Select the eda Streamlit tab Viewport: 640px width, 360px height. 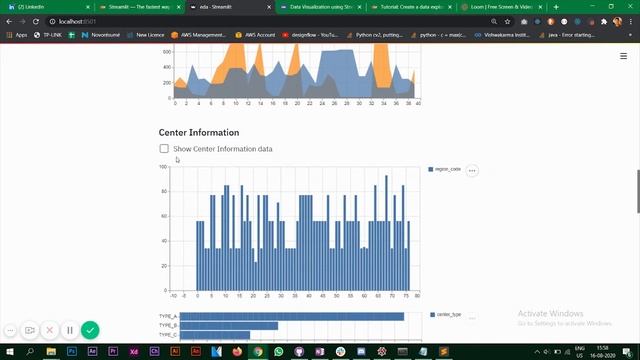230,7
